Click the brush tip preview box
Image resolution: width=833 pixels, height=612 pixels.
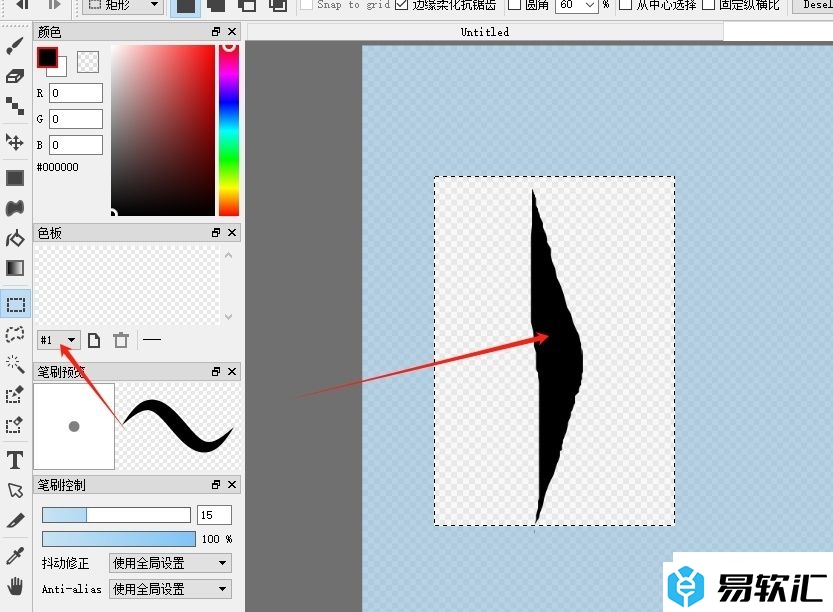[74, 426]
